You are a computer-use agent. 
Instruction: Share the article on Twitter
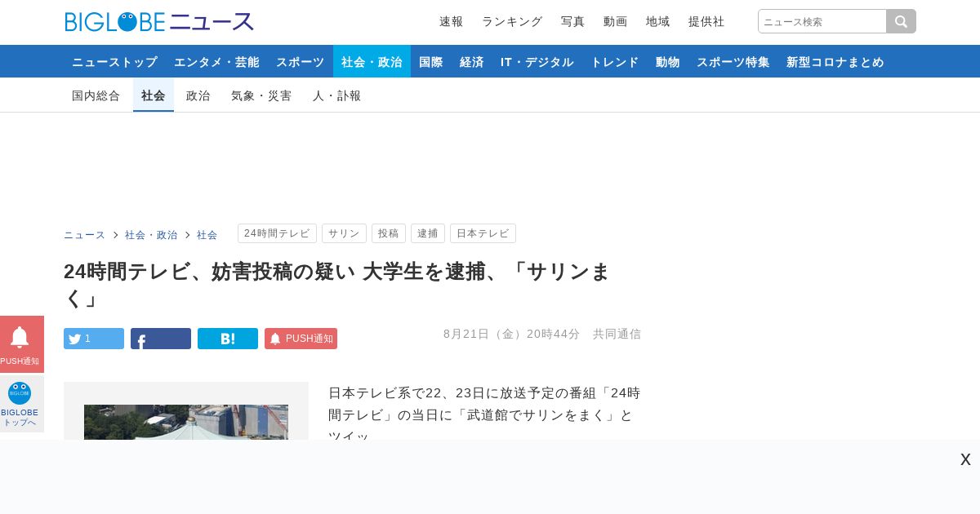tap(94, 339)
